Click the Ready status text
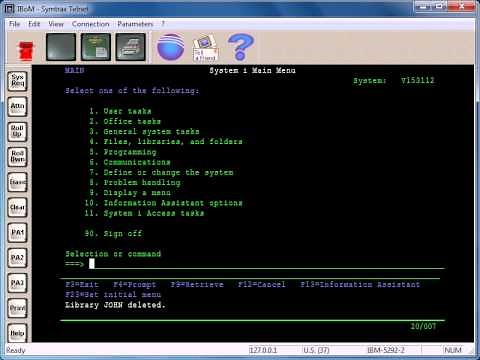 (x=16, y=350)
